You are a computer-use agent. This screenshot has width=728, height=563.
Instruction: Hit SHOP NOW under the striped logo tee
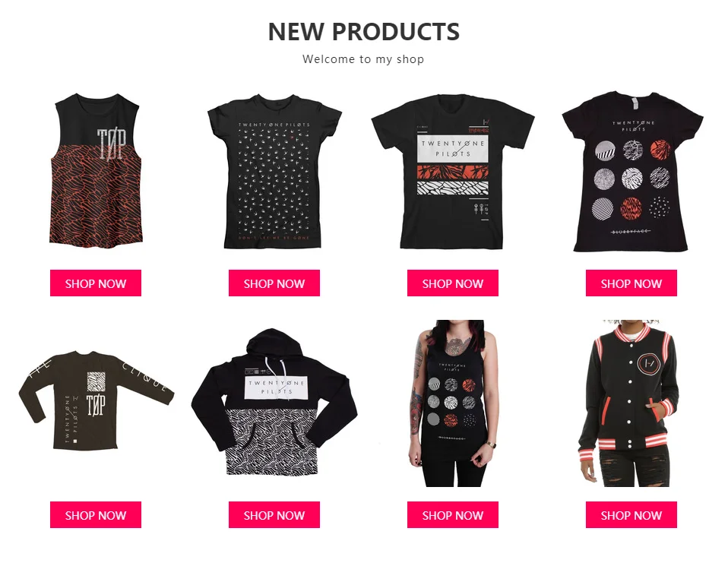(453, 283)
